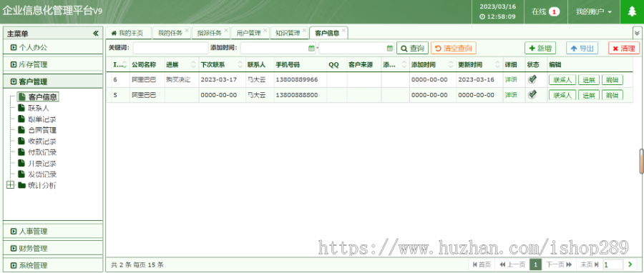The height and width of the screenshot is (273, 644).
Task: Open 详细 link for row ID 5
Action: (511, 94)
